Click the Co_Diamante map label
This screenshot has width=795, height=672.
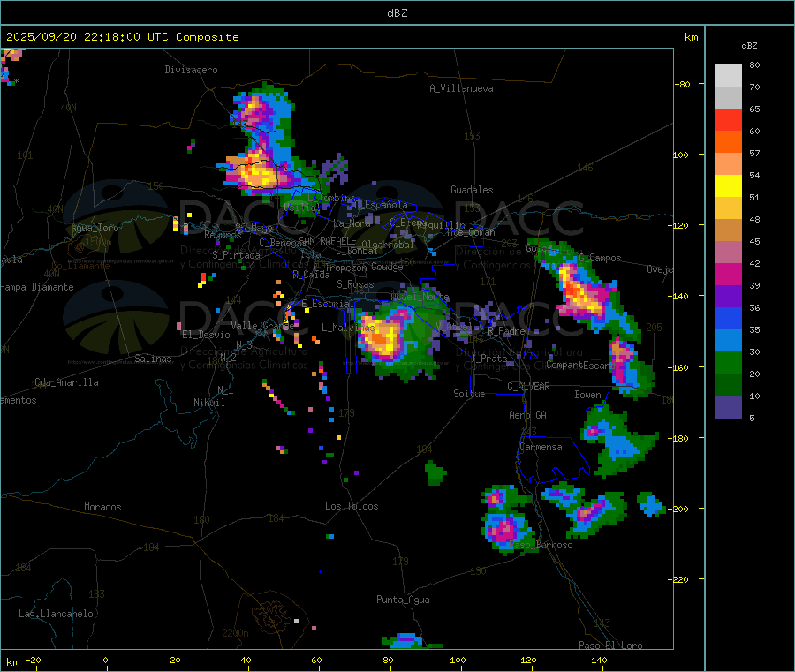(81, 266)
